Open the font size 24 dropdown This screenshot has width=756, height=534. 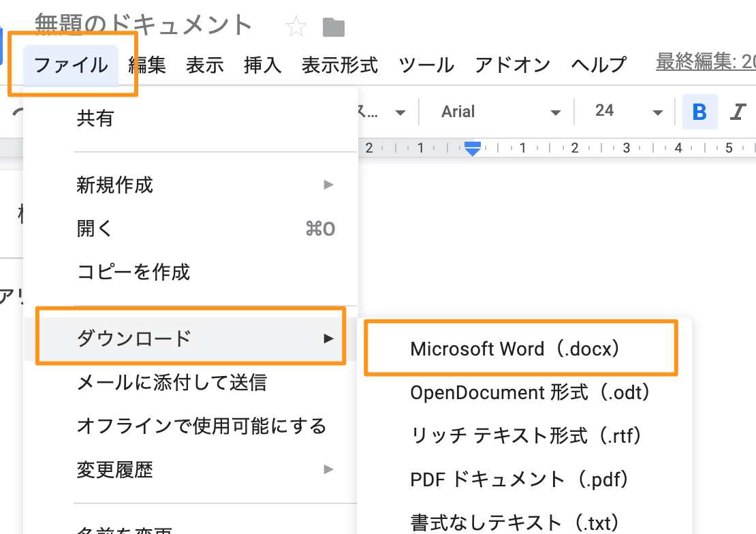tap(629, 112)
